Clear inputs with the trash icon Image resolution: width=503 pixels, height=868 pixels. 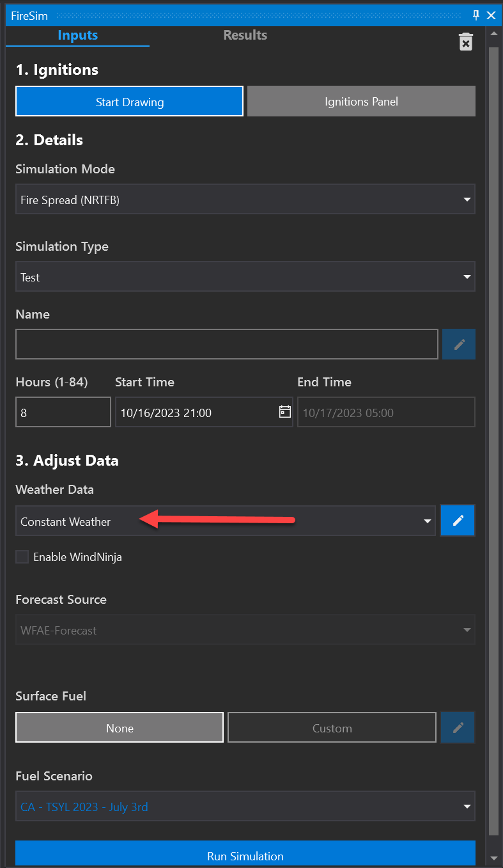point(465,42)
